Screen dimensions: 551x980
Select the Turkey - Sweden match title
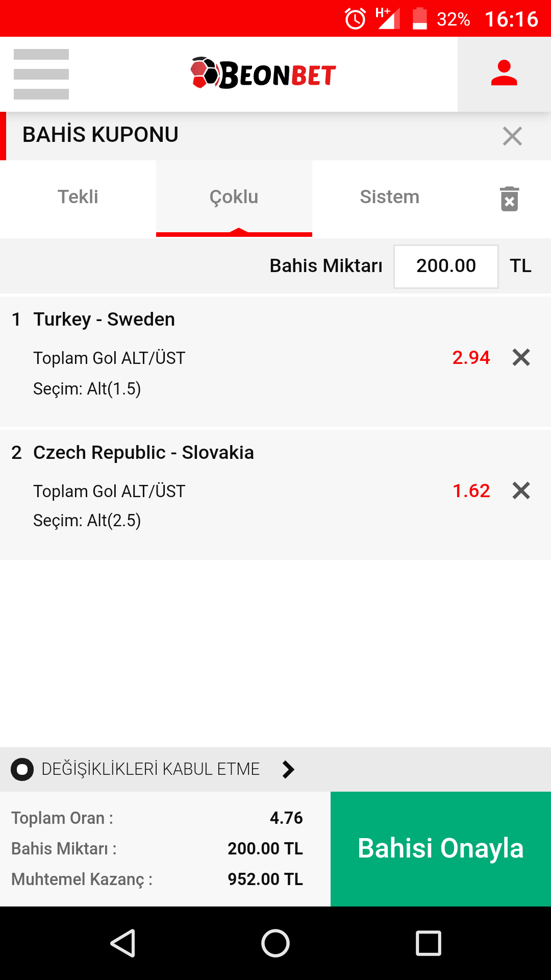(104, 320)
